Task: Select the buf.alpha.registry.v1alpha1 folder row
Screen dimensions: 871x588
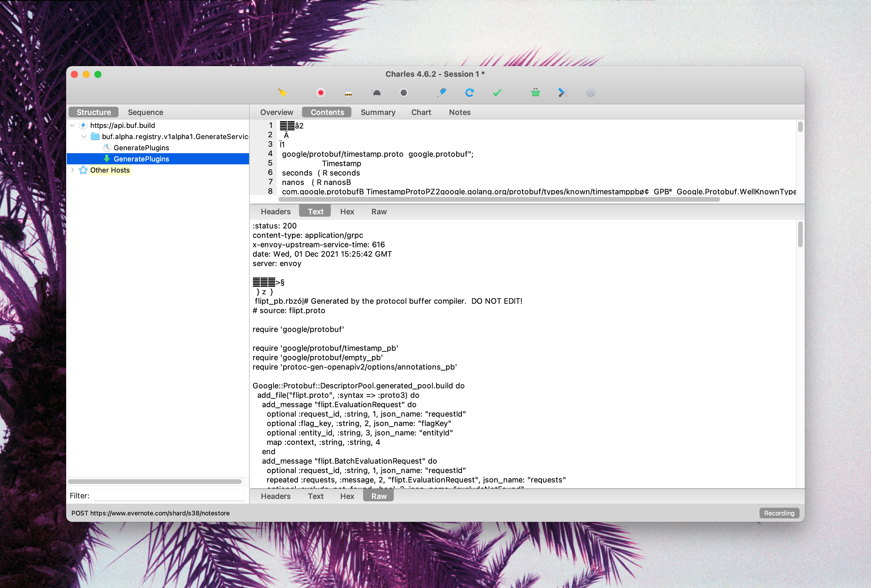Action: [x=158, y=136]
